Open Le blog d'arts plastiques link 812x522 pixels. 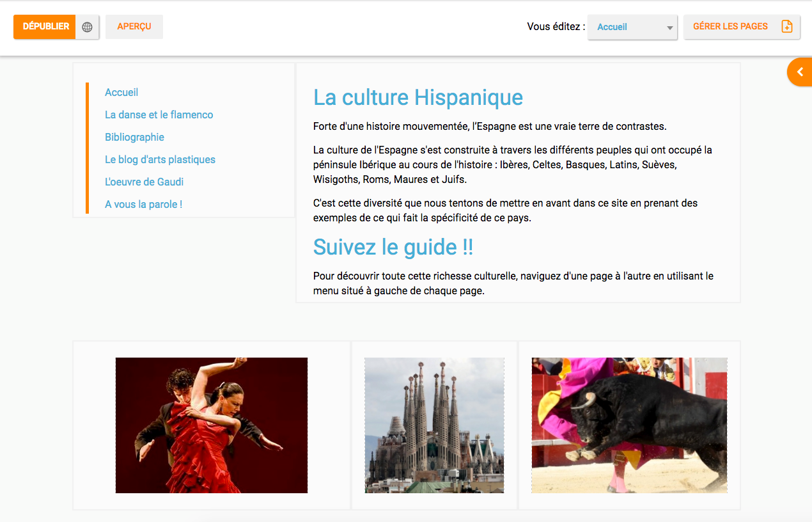pyautogui.click(x=160, y=159)
